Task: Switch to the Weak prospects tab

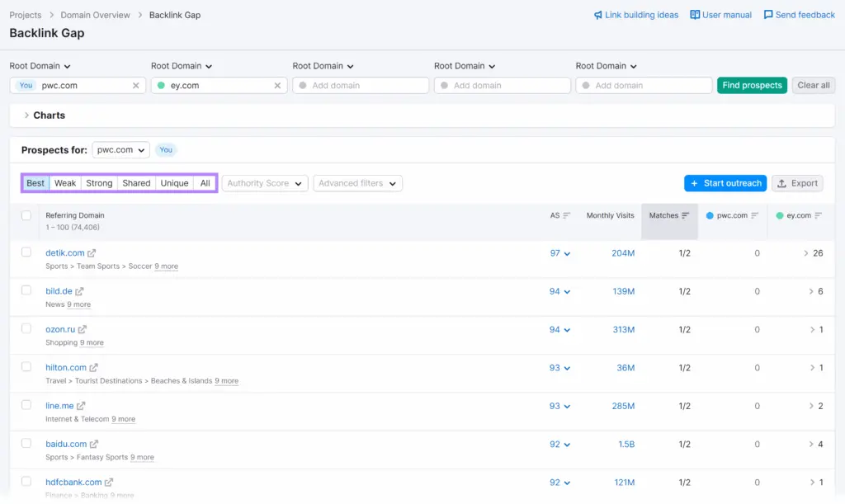Action: (x=65, y=183)
